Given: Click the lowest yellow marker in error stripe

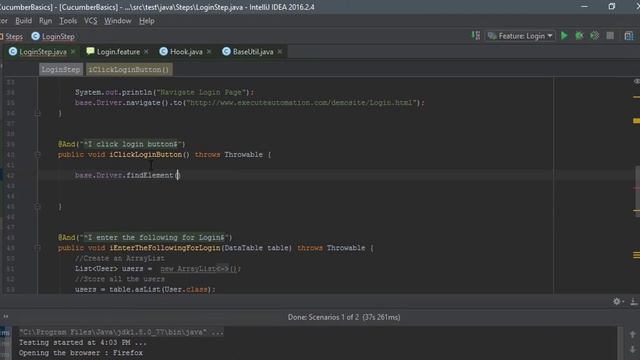Looking at the screenshot, I should pyautogui.click(x=636, y=258).
